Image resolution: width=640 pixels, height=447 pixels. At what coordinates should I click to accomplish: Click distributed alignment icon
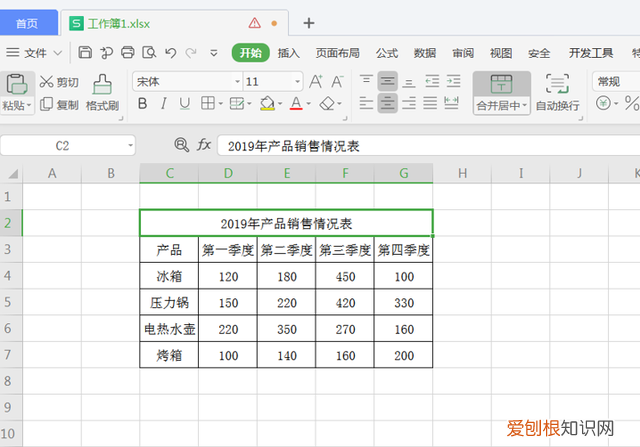(x=451, y=103)
